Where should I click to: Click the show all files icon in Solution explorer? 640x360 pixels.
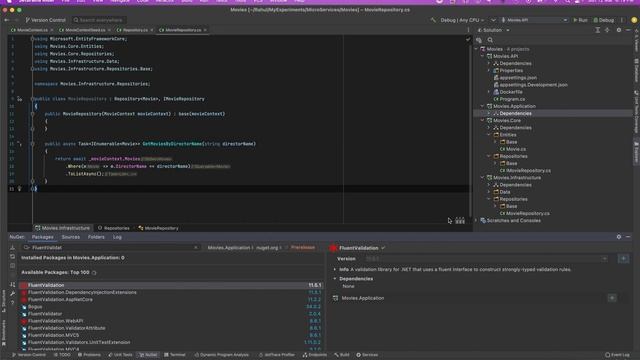point(479,40)
